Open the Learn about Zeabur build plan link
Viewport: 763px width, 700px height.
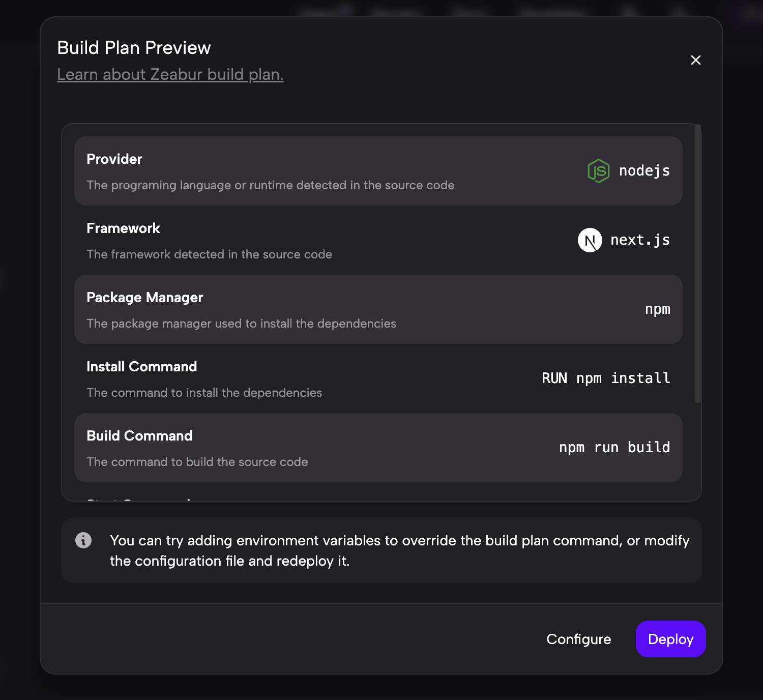pyautogui.click(x=170, y=75)
